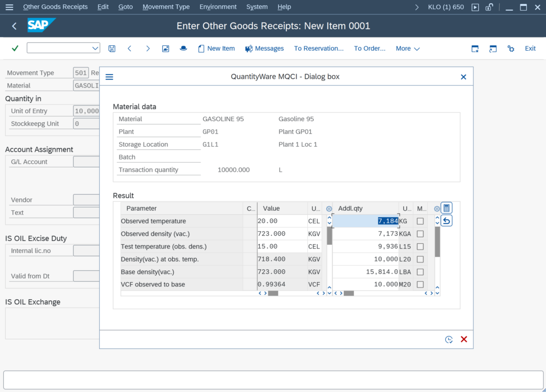Open Messages from the toolbar
The image size is (546, 392).
click(x=264, y=49)
